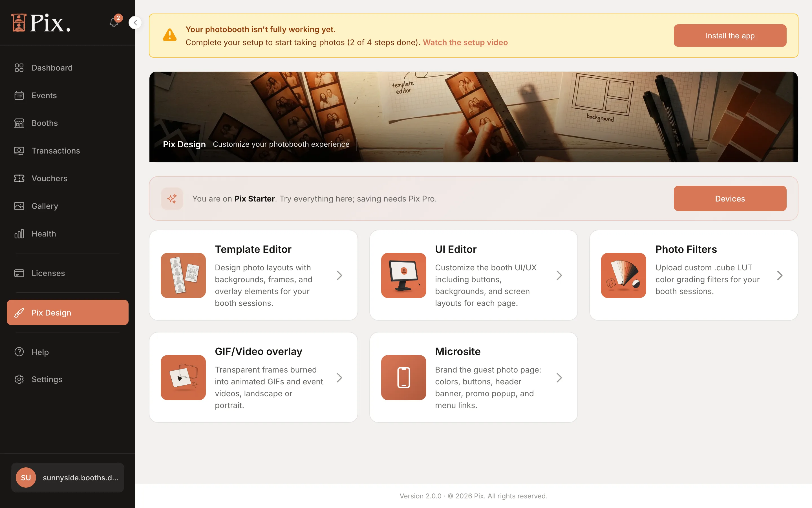Click the Gallery picture icon
Image resolution: width=812 pixels, height=508 pixels.
[19, 206]
